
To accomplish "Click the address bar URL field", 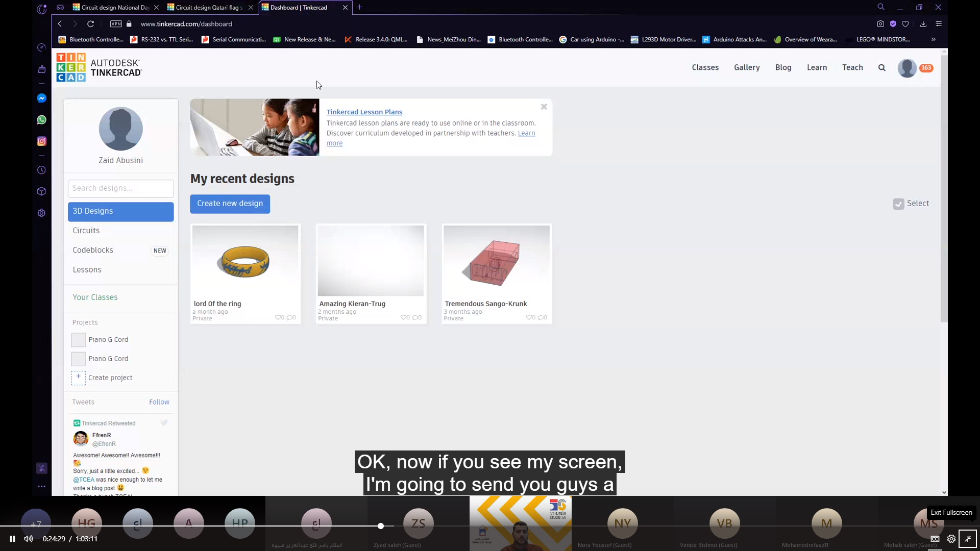I will [x=186, y=24].
